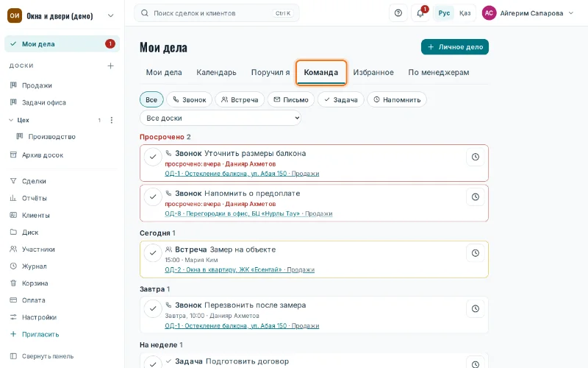Image resolution: width=588 pixels, height=368 pixels.
Task: Mark Уточнить размеры балкона as done
Action: point(153,157)
